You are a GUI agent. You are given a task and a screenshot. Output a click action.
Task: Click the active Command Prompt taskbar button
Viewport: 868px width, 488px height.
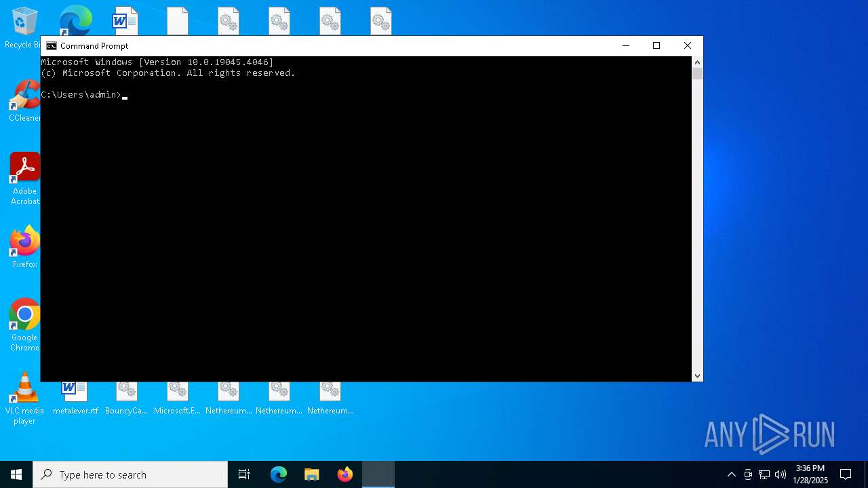(x=378, y=474)
